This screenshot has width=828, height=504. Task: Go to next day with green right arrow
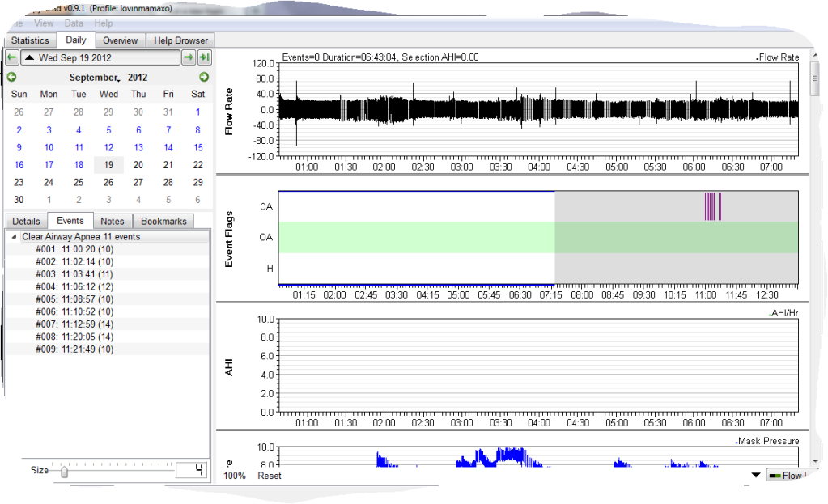pos(188,57)
